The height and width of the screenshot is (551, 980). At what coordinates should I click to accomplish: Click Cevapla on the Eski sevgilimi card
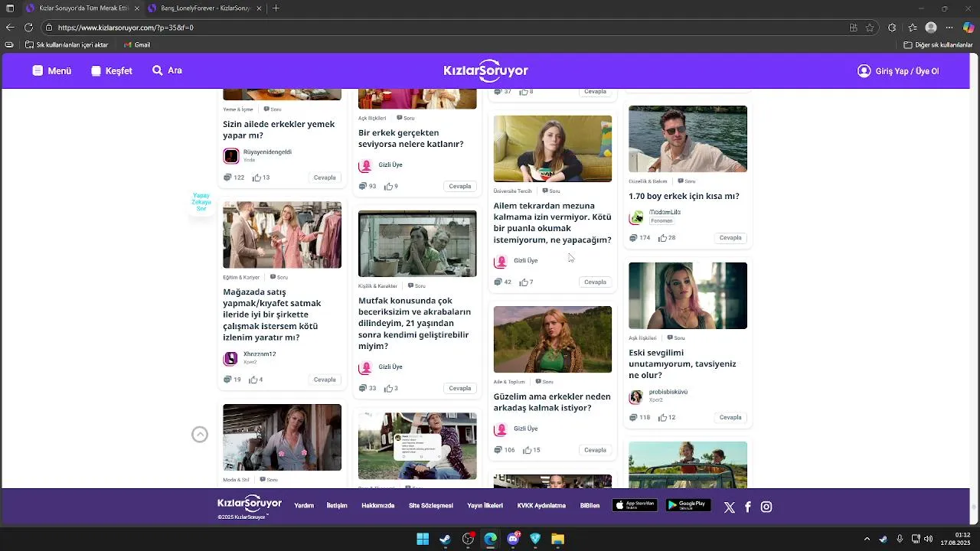(730, 418)
